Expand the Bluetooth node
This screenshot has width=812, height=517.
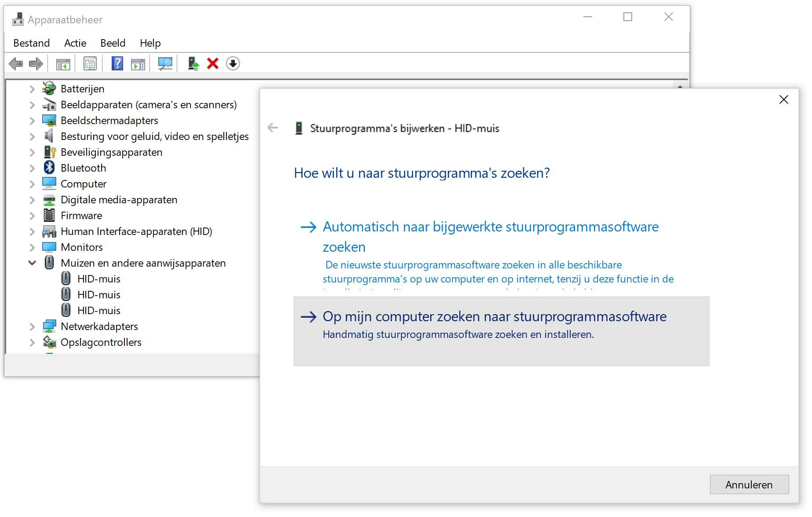click(x=32, y=168)
